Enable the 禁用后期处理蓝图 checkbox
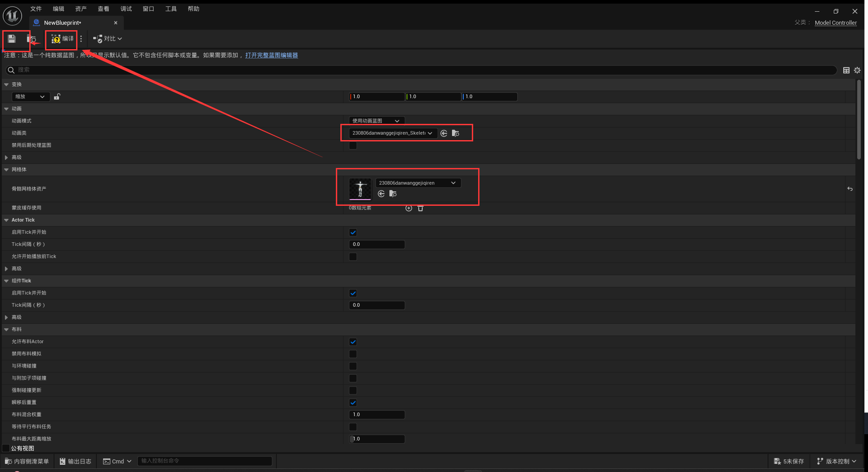Screen dimensions: 868x472 [353, 145]
